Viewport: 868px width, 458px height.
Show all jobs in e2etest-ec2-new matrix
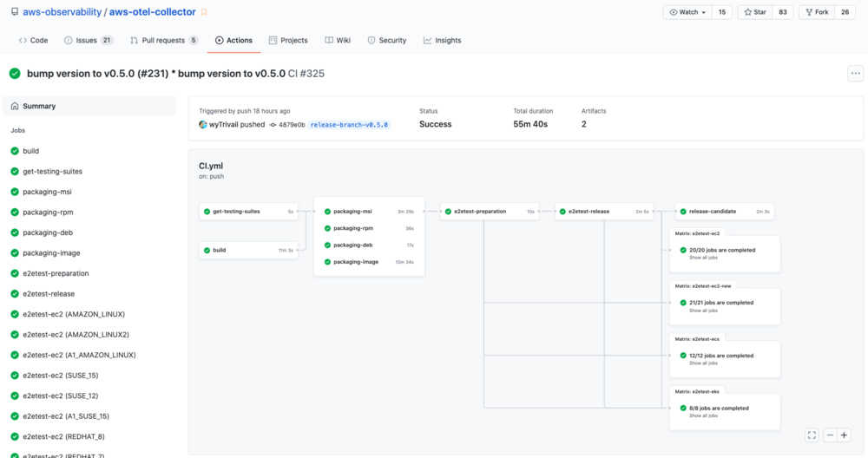pos(703,311)
